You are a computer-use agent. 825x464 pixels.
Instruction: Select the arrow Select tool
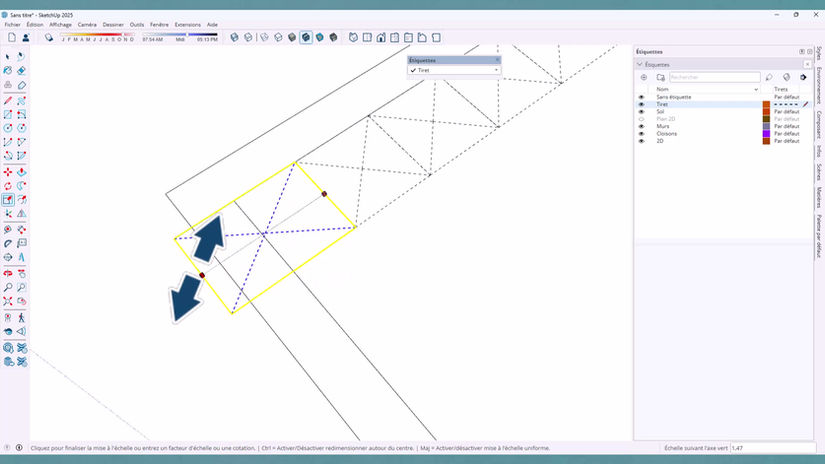coord(7,56)
